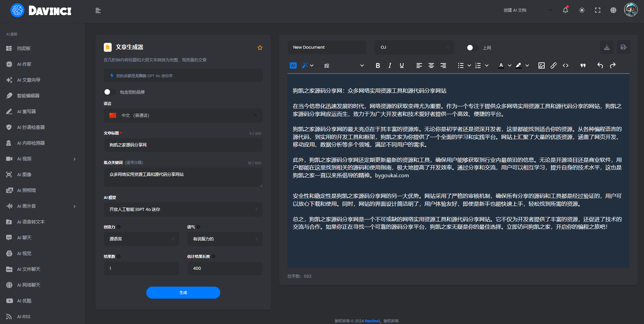Screen dimensions: 644x324
Task: Favorite the article generator with star
Action: [260, 48]
